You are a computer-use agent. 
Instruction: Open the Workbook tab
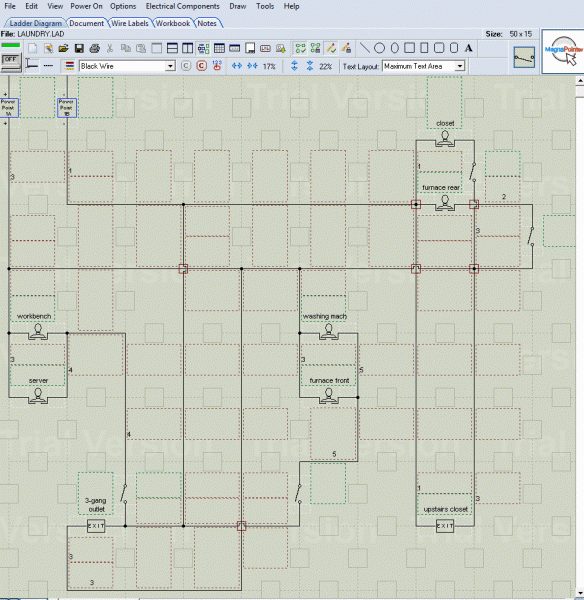click(173, 23)
